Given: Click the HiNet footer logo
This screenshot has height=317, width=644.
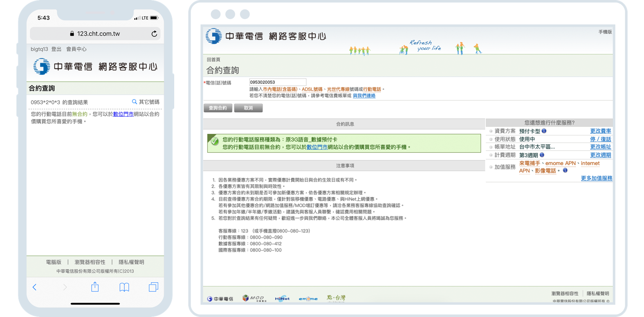Looking at the screenshot, I should (282, 299).
